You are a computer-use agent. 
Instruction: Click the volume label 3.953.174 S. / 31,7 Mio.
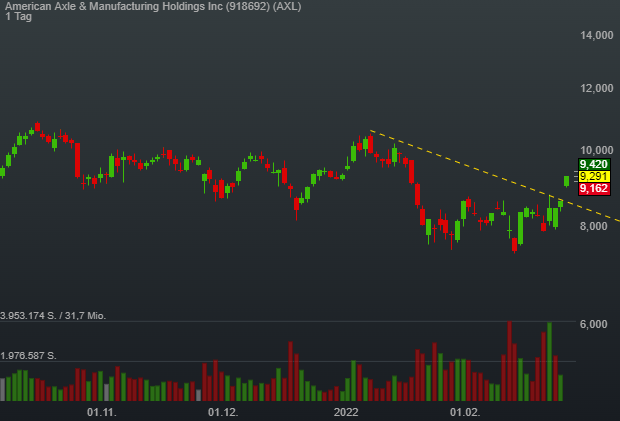pyautogui.click(x=53, y=315)
